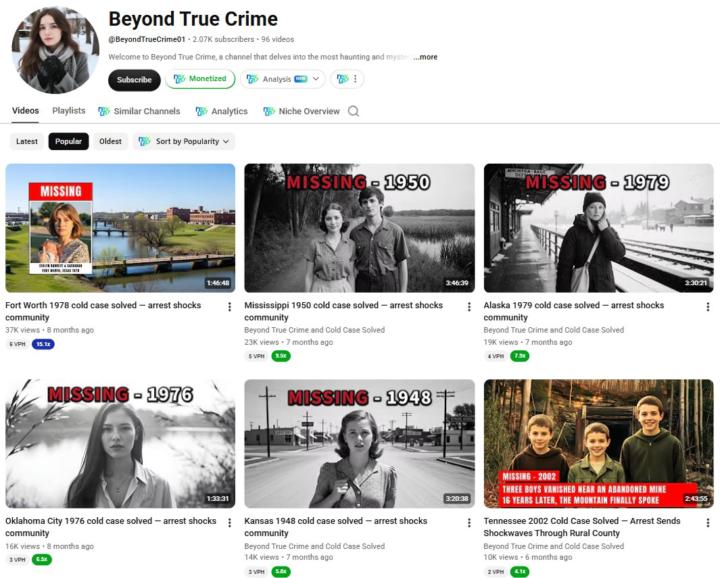Click the '2.07K subscribers' text
The image size is (720, 578).
pyautogui.click(x=223, y=39)
